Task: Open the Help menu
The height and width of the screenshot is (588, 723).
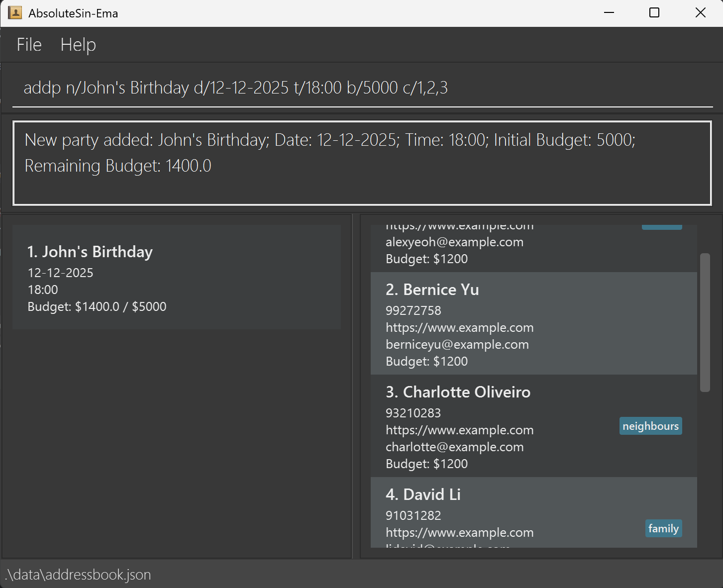Action: pyautogui.click(x=78, y=45)
